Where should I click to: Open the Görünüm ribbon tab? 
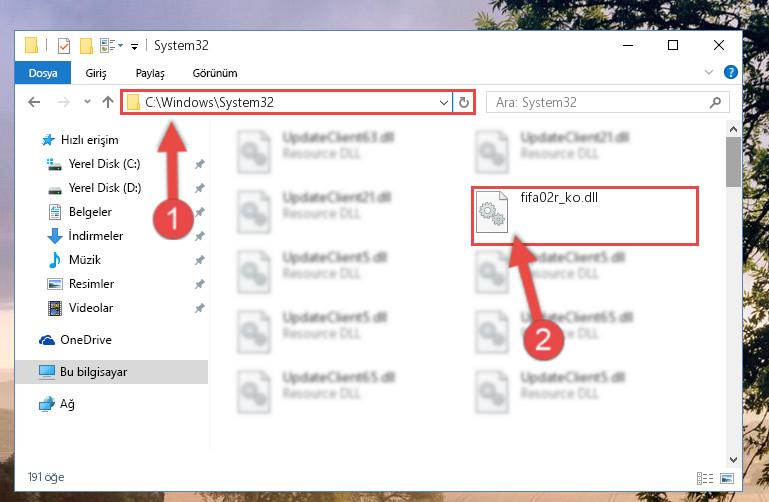click(215, 73)
